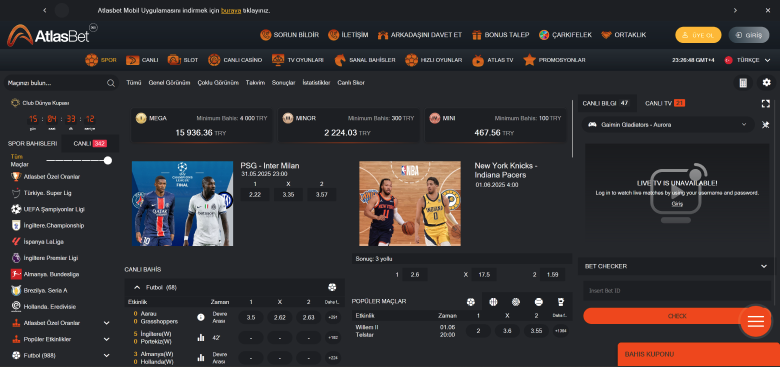Open Sorun Bildir
The image size is (780, 367).
(x=290, y=35)
